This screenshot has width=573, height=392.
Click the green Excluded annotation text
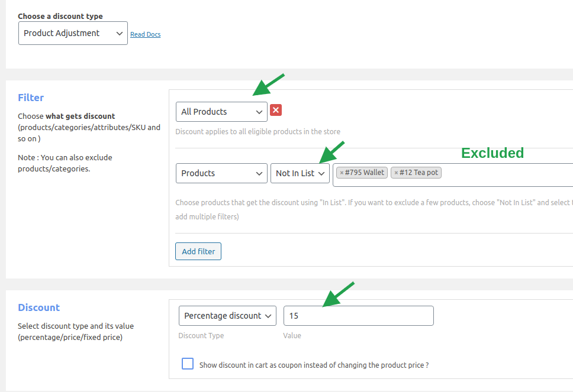492,153
